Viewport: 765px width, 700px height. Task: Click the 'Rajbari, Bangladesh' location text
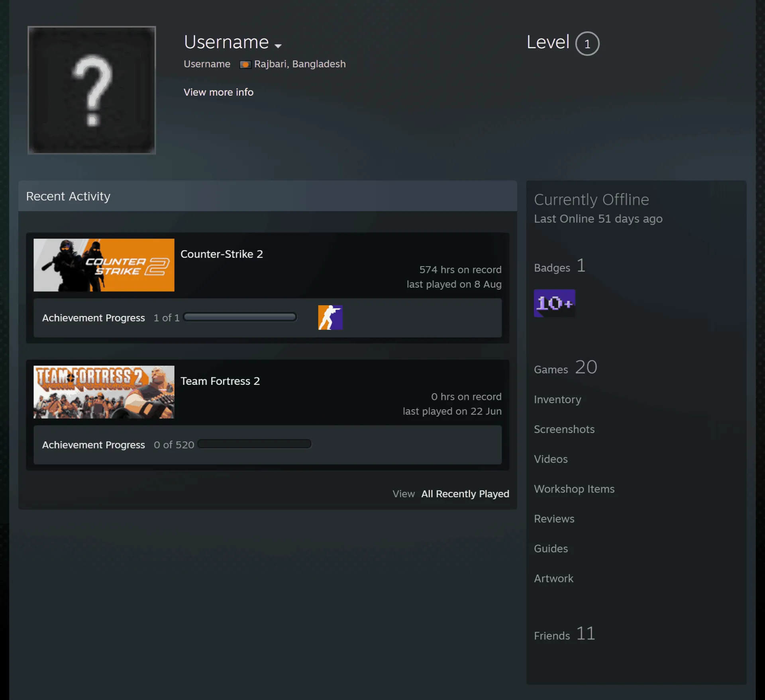pyautogui.click(x=300, y=64)
